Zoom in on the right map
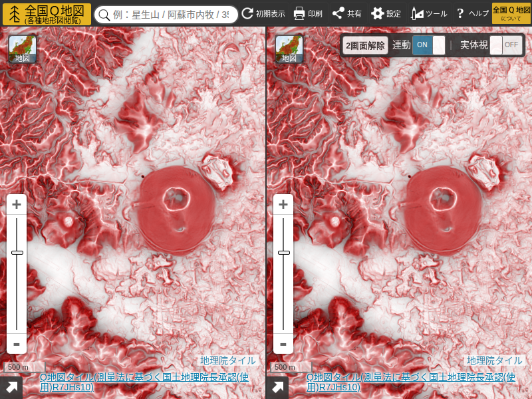This screenshot has width=532, height=399. click(x=283, y=204)
